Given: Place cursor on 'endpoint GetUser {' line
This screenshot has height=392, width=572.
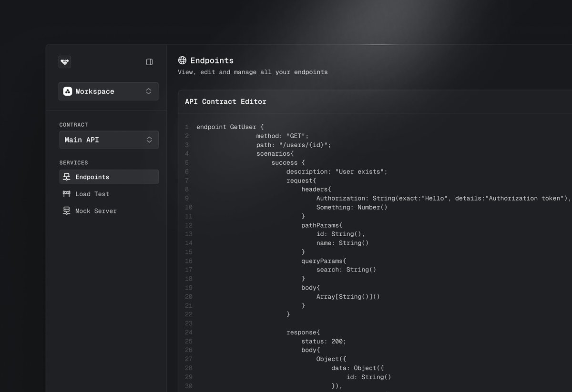Looking at the screenshot, I should click(x=230, y=127).
